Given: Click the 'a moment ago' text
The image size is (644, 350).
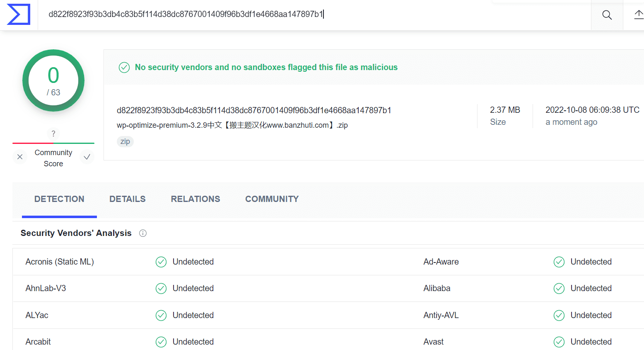Looking at the screenshot, I should (572, 122).
